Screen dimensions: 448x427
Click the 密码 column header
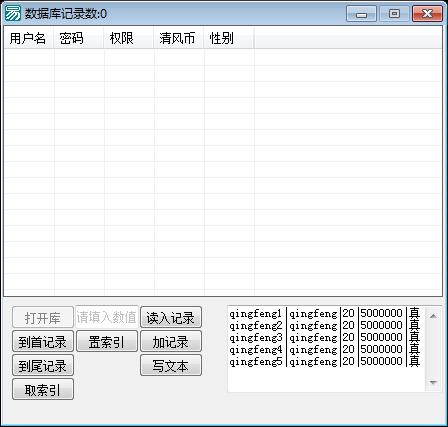79,38
